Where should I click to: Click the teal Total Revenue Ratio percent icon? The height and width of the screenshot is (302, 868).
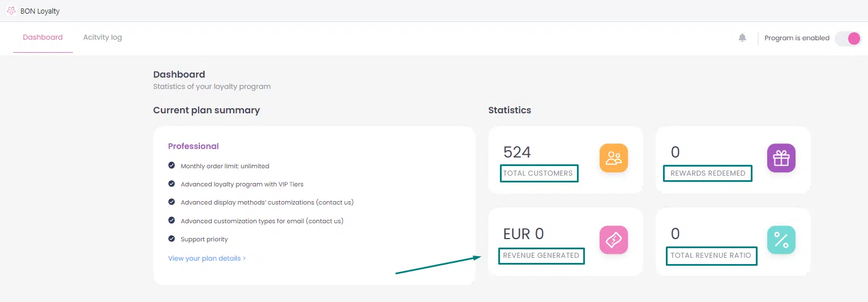pyautogui.click(x=781, y=240)
